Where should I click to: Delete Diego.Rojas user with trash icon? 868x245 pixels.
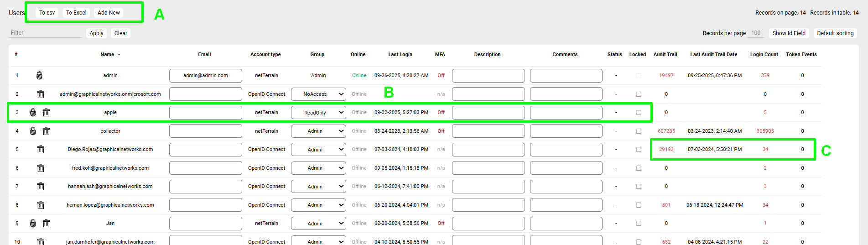pos(41,150)
